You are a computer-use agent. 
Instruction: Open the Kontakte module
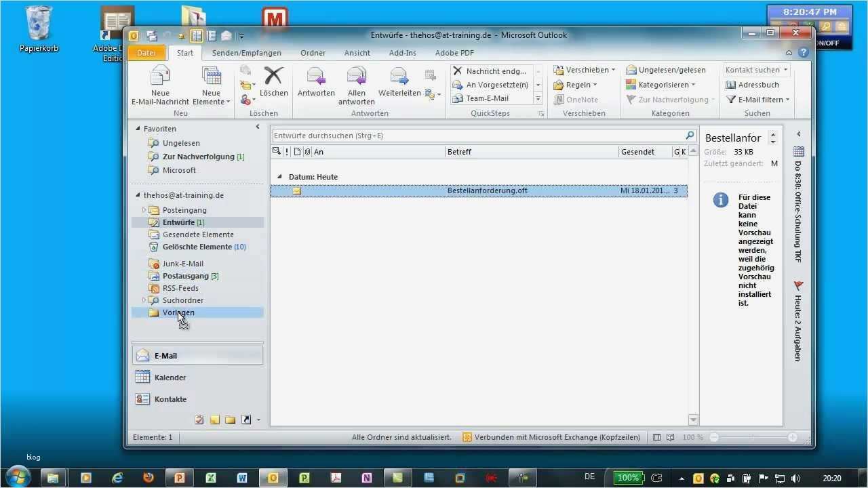coord(197,399)
